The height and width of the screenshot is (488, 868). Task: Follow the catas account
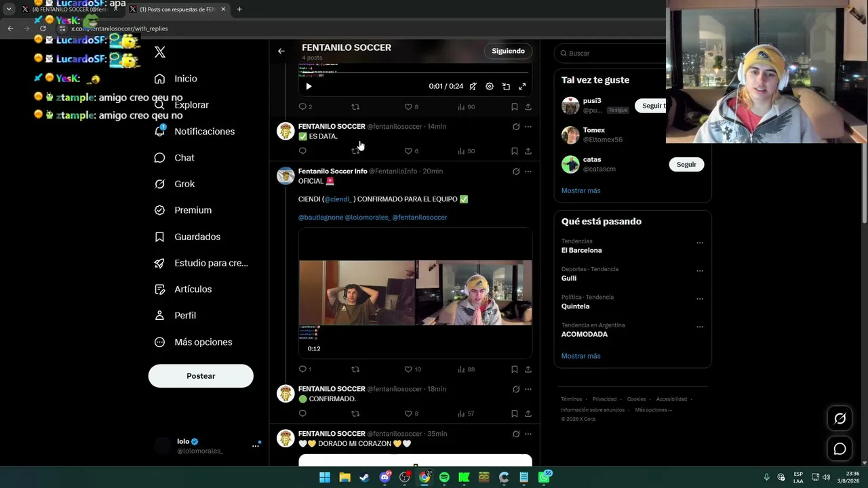coord(686,165)
